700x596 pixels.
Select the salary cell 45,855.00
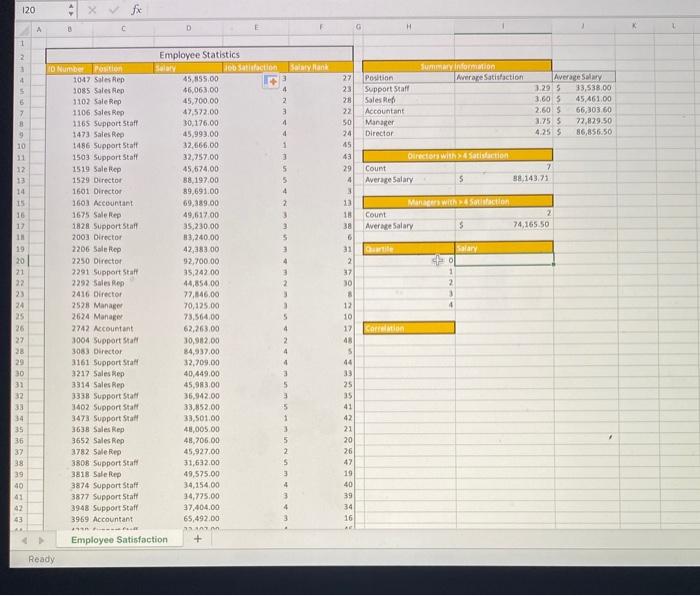(188, 79)
